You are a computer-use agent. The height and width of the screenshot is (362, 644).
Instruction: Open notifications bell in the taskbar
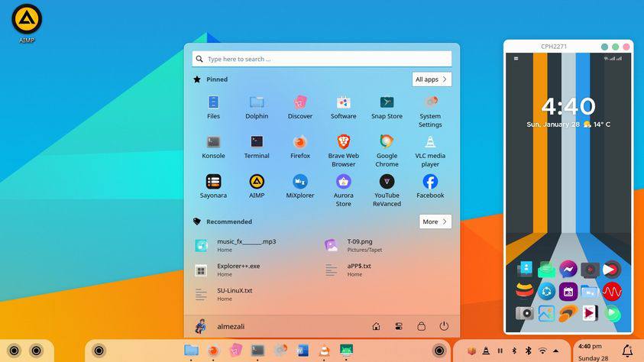tap(627, 351)
